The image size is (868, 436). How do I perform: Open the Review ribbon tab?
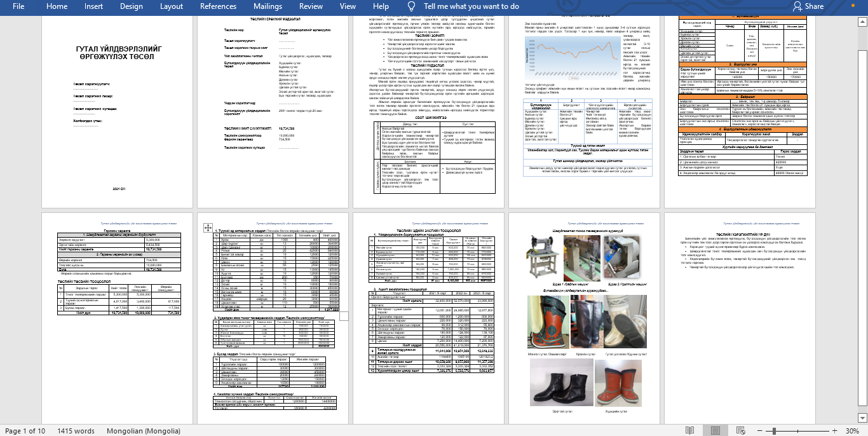(x=311, y=6)
